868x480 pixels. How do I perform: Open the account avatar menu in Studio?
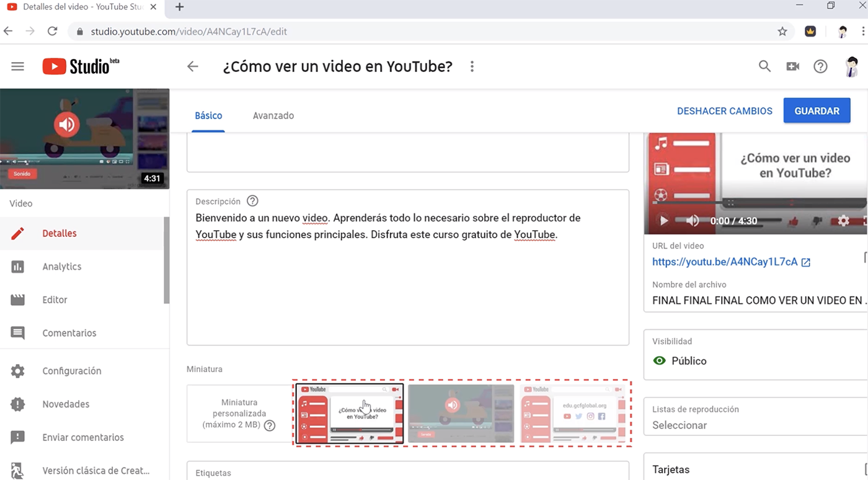[x=852, y=66]
